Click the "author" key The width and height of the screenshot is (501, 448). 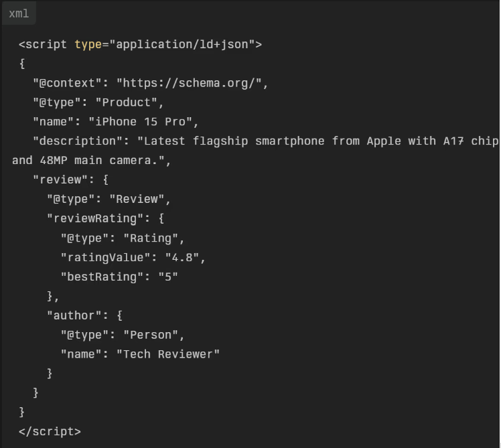(74, 315)
